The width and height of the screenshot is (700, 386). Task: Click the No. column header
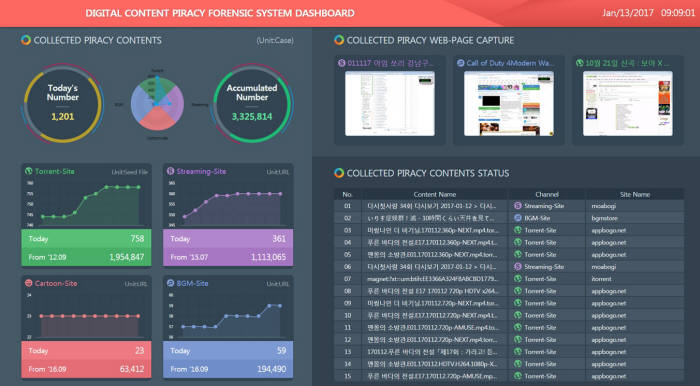[347, 195]
